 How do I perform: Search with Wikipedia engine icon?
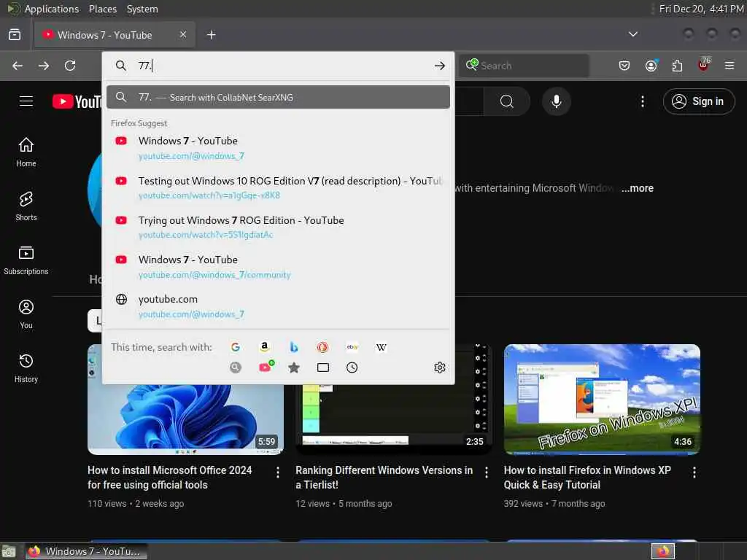click(381, 347)
